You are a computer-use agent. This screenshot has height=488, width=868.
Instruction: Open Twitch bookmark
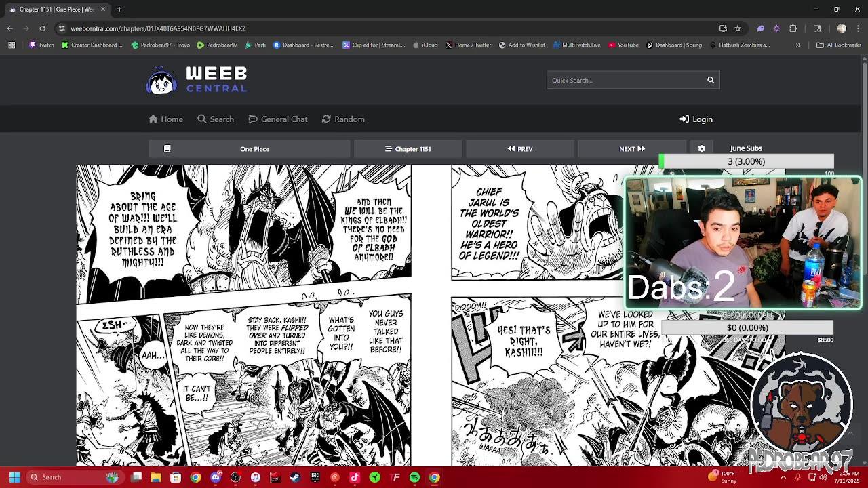coord(41,45)
